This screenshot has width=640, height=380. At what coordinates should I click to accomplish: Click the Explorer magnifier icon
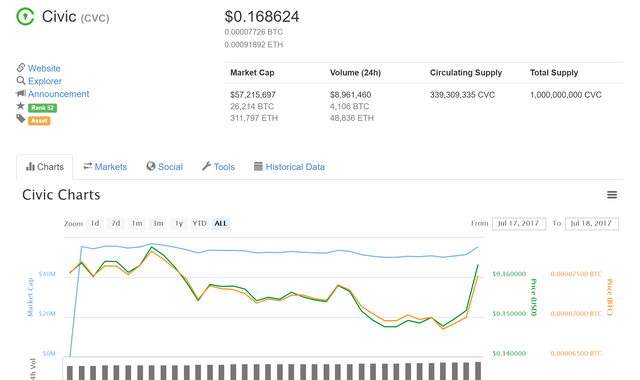tap(21, 80)
